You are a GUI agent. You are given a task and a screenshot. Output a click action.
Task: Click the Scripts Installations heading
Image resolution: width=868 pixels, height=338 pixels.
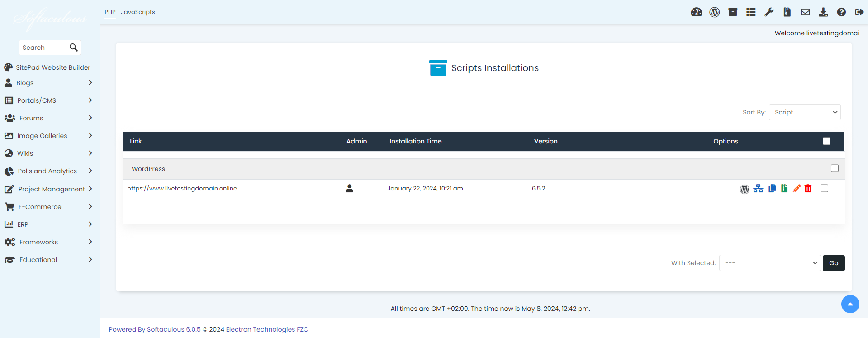(495, 68)
